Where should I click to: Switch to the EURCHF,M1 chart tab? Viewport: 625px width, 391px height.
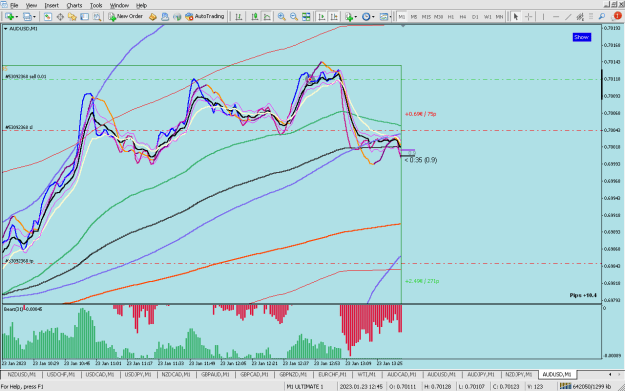point(332,375)
